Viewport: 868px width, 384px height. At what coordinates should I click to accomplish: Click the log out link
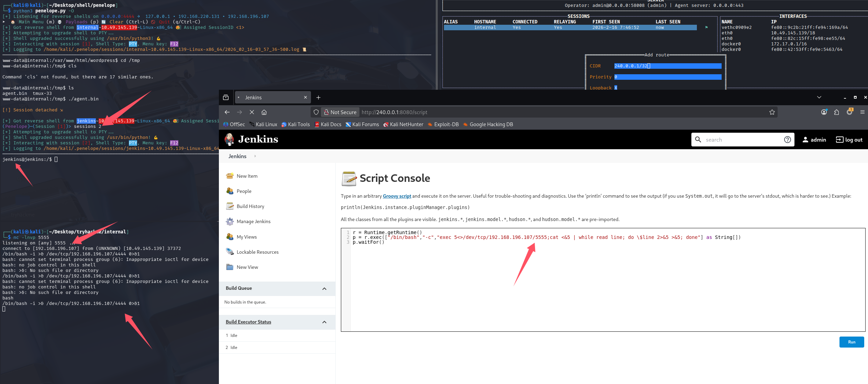coord(849,140)
